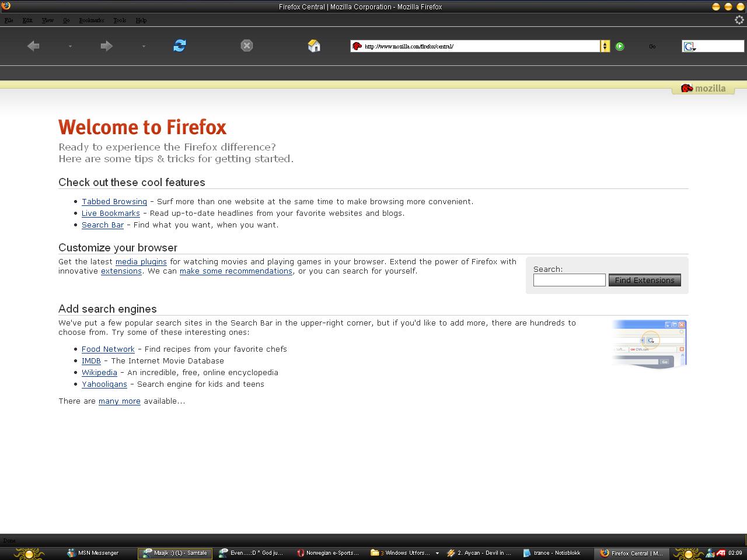
Task: Switch to Maajk Samtale taskbar window
Action: (x=175, y=553)
